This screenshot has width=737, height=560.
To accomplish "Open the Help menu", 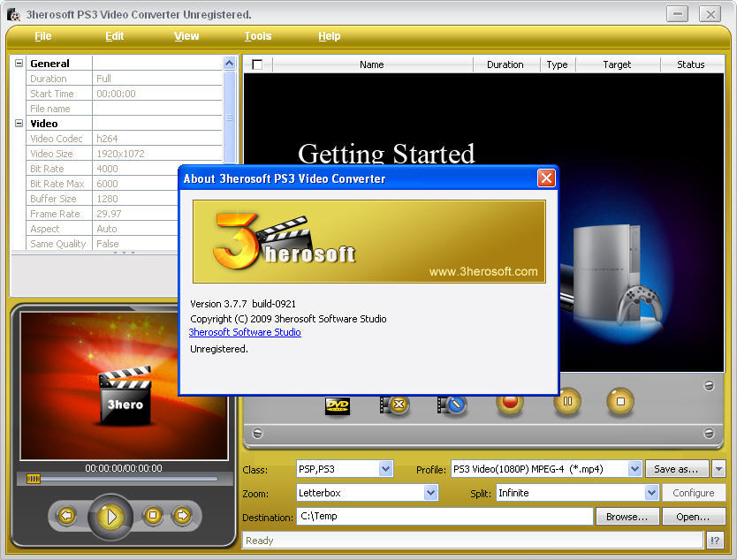I will click(x=329, y=36).
